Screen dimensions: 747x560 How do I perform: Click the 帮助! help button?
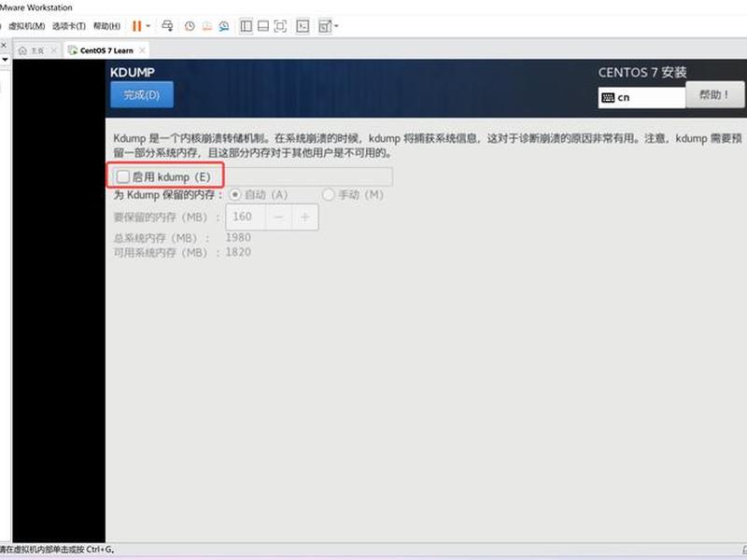[x=714, y=94]
